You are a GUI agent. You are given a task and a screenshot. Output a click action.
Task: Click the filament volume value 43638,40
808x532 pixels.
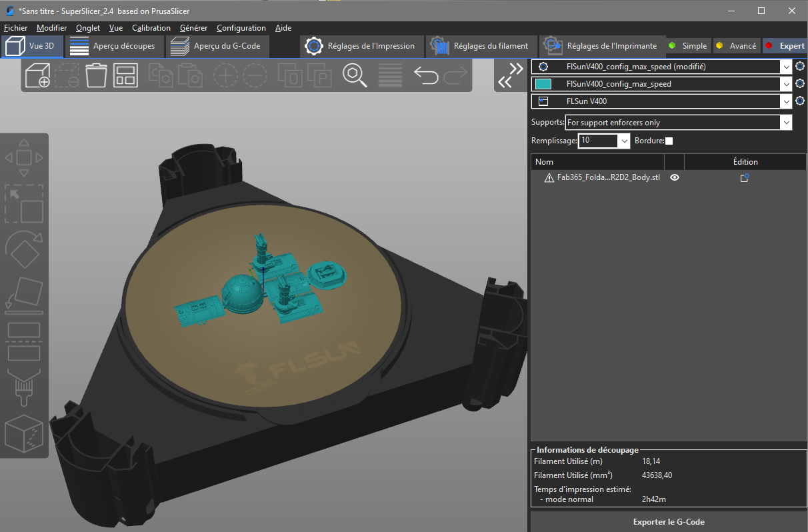(658, 475)
